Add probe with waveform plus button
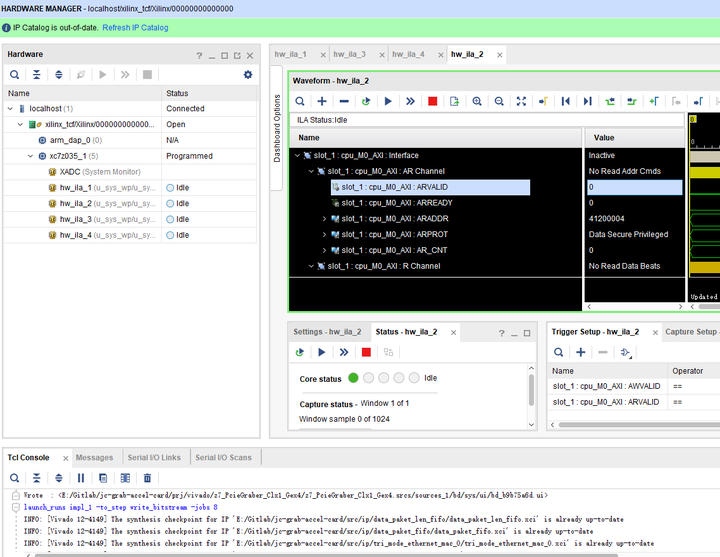 click(322, 101)
